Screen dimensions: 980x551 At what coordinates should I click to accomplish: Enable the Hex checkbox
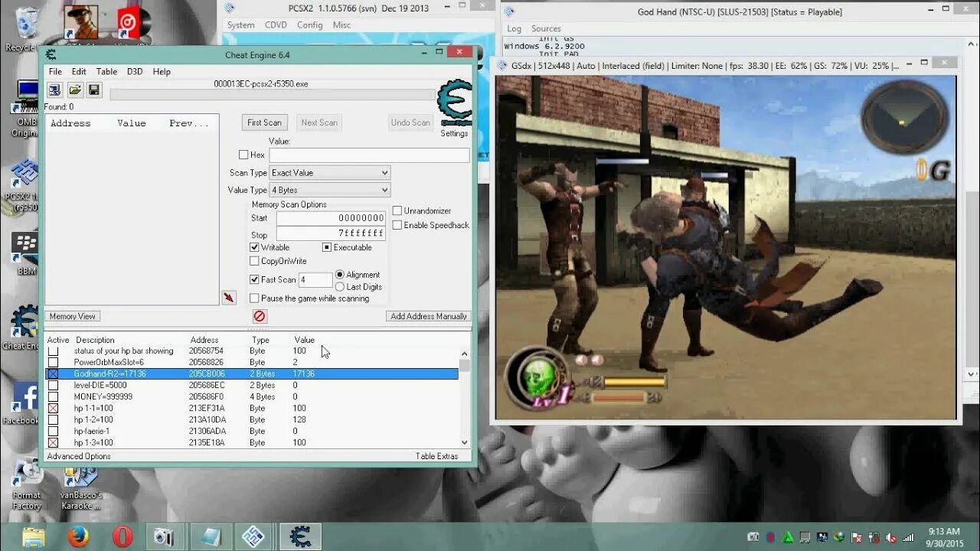[x=243, y=155]
